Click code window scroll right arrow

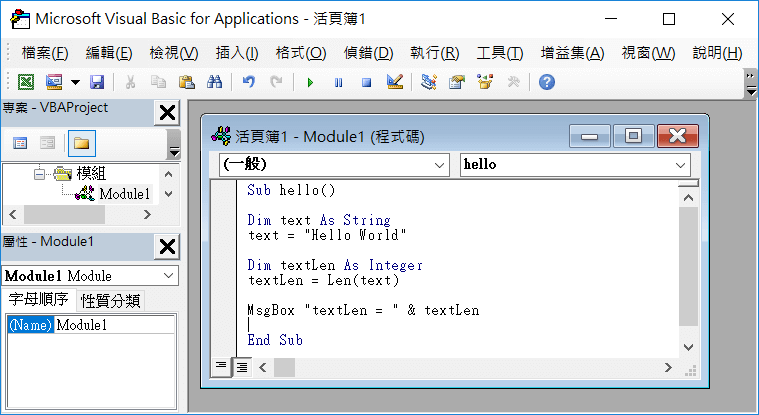(668, 368)
